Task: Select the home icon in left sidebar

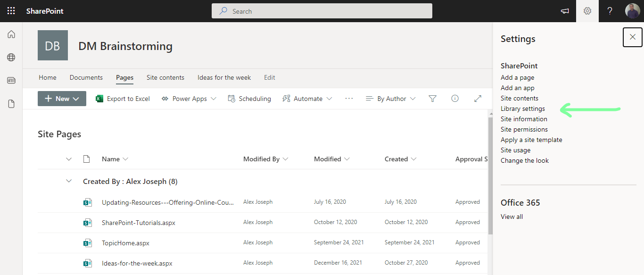Action: [11, 34]
